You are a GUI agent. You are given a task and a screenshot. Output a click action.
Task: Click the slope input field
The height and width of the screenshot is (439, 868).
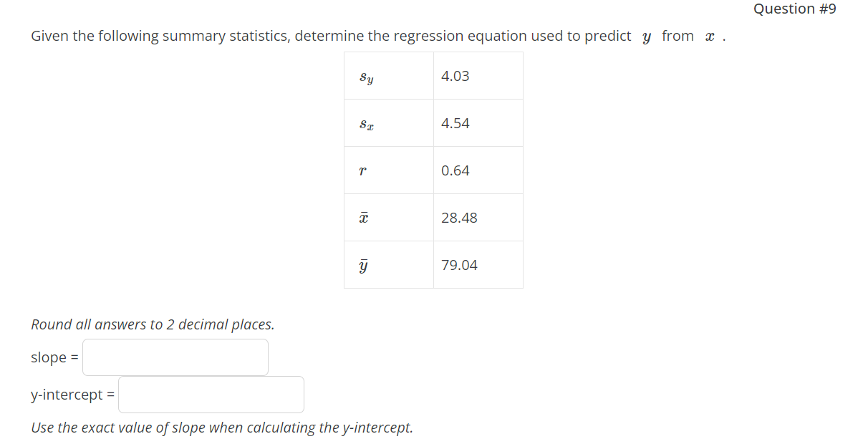point(175,357)
